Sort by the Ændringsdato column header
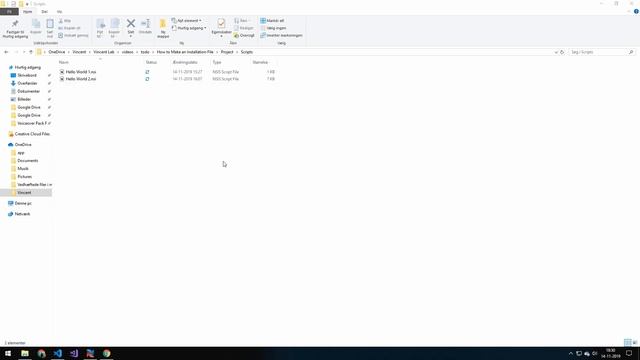640x360 pixels. pyautogui.click(x=185, y=62)
